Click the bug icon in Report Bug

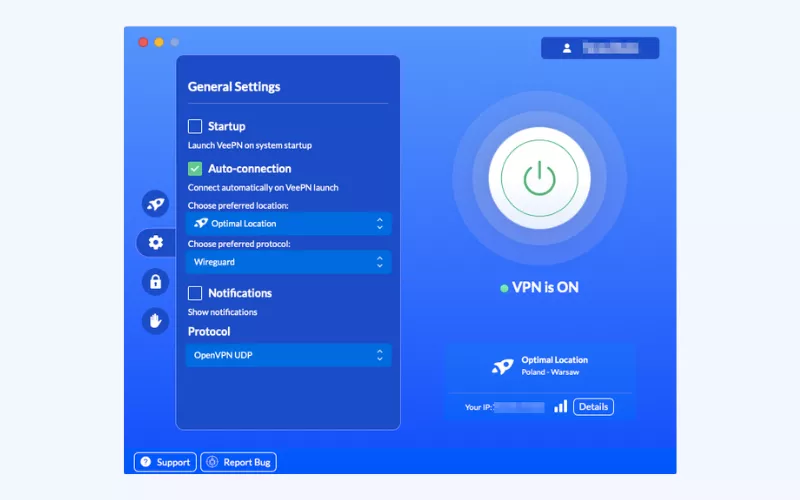click(x=212, y=462)
